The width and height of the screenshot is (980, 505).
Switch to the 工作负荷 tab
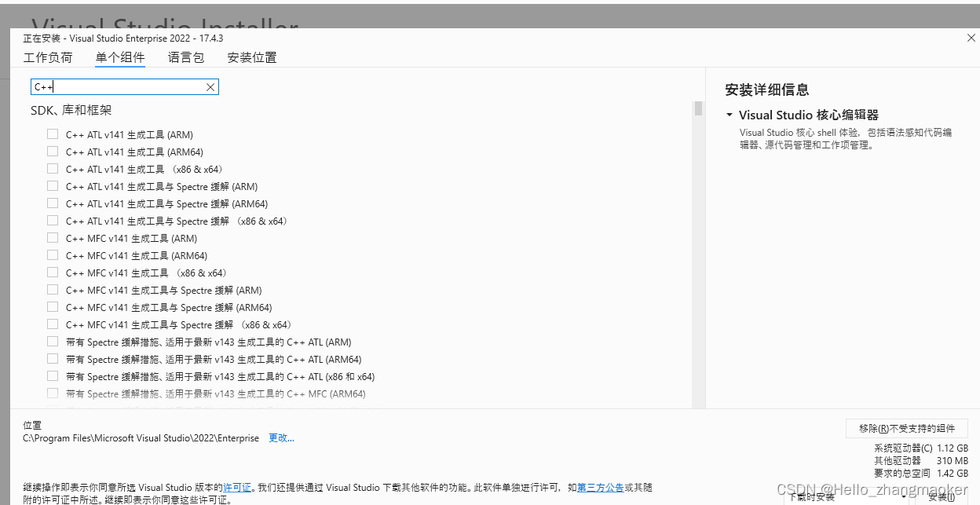pyautogui.click(x=48, y=57)
